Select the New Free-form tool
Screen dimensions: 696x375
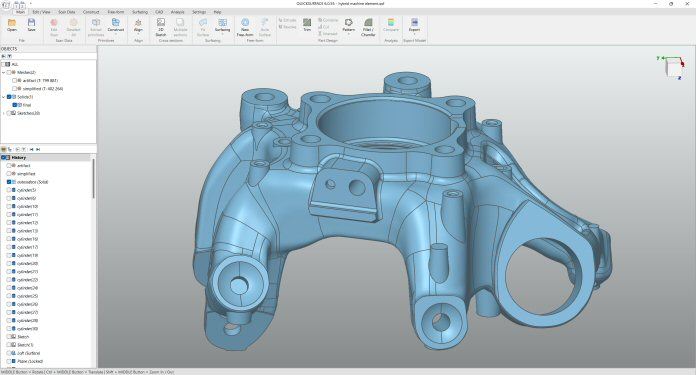click(x=245, y=27)
